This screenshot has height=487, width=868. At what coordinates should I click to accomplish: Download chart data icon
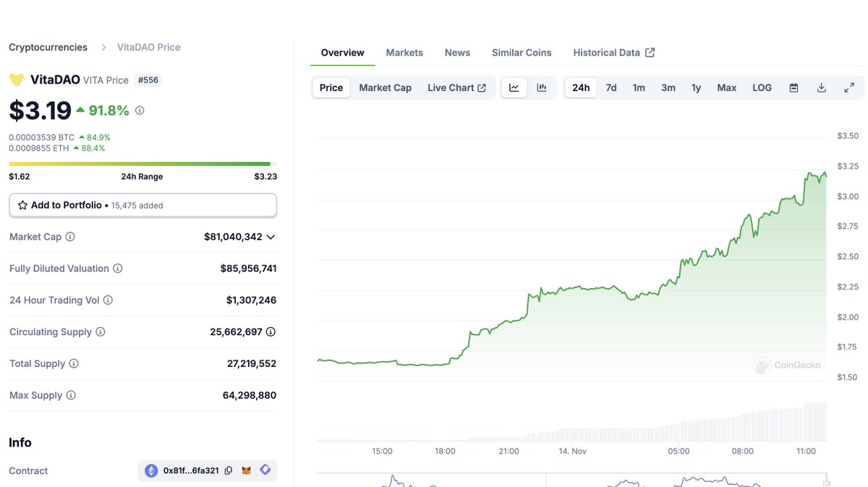click(x=821, y=88)
